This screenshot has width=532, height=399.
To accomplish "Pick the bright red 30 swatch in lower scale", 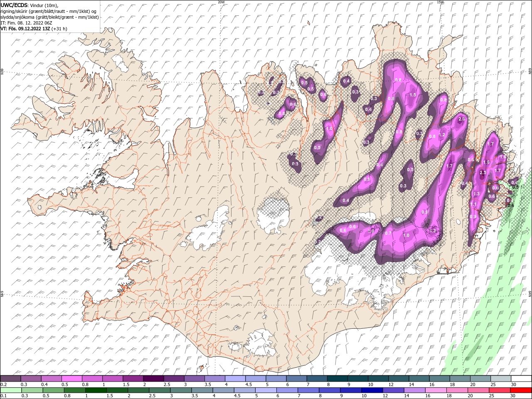I will [x=520, y=390].
